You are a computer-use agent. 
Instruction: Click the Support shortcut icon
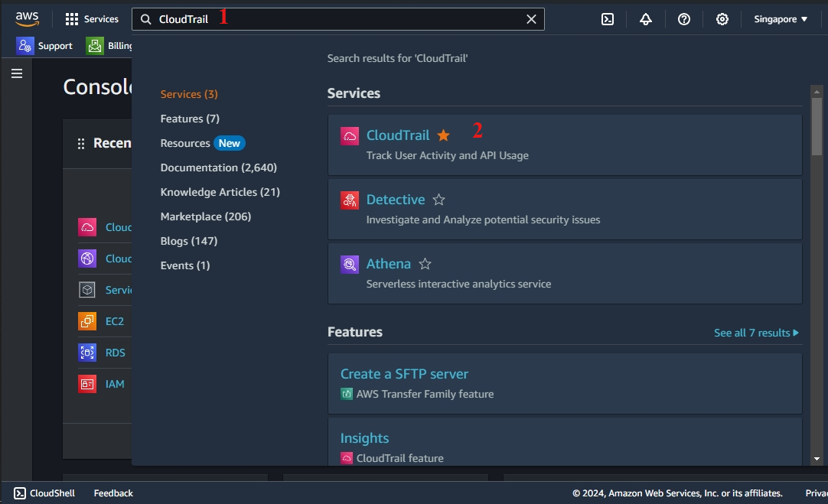pos(24,46)
